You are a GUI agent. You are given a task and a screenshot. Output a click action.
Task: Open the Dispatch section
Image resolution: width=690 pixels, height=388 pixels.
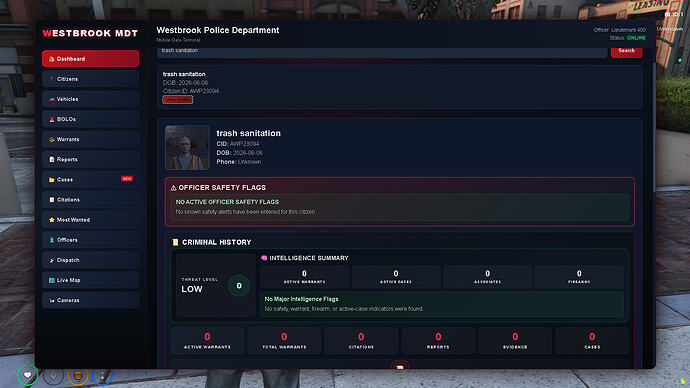[x=90, y=260]
